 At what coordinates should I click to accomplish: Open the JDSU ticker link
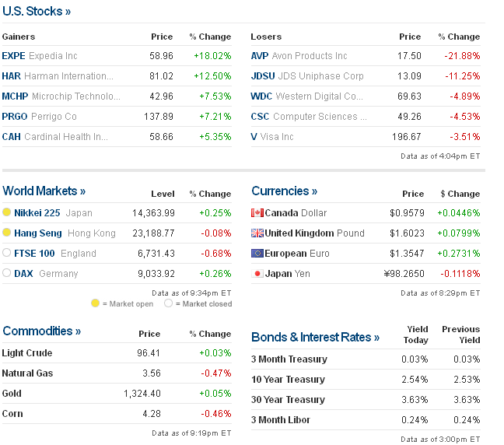(263, 76)
